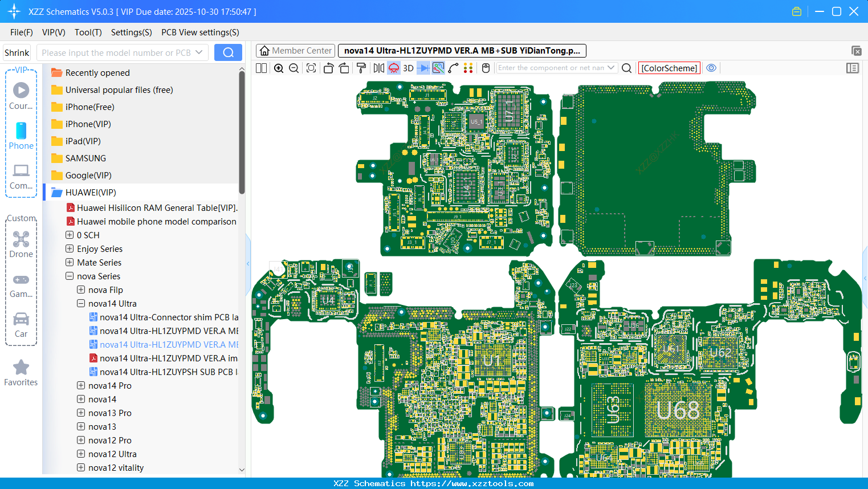Expand the Enjoy Series node
This screenshot has width=868, height=489.
70,248
